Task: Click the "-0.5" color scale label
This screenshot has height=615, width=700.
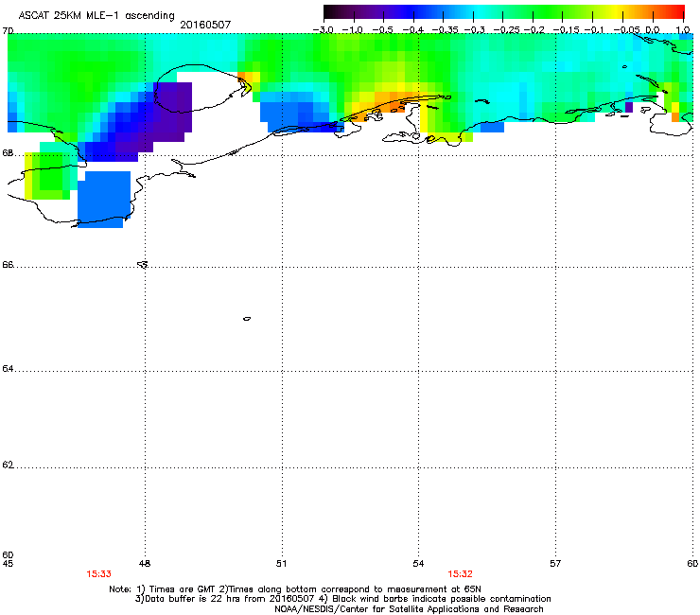Action: click(382, 30)
